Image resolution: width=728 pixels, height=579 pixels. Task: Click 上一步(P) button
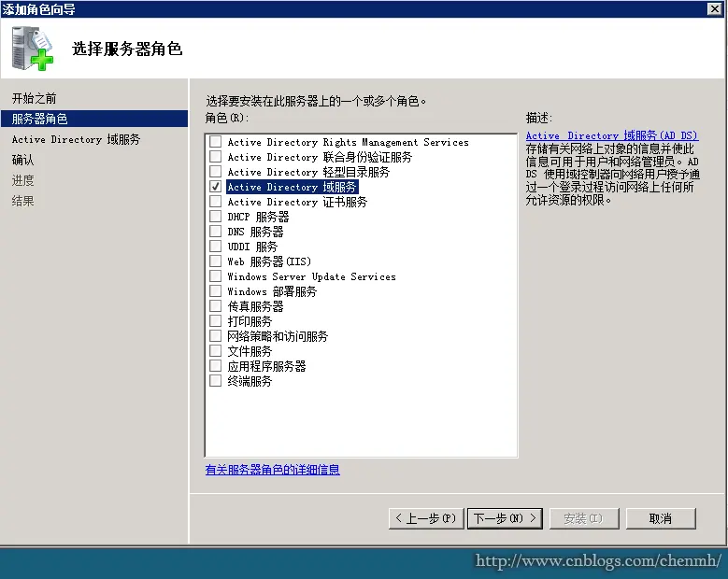coord(426,518)
